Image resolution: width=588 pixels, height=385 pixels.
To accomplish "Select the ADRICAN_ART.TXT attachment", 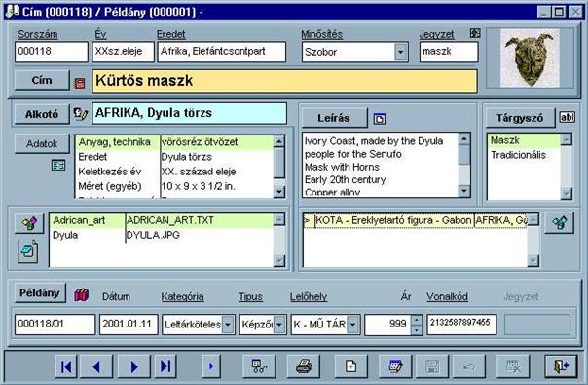I will coord(162,220).
